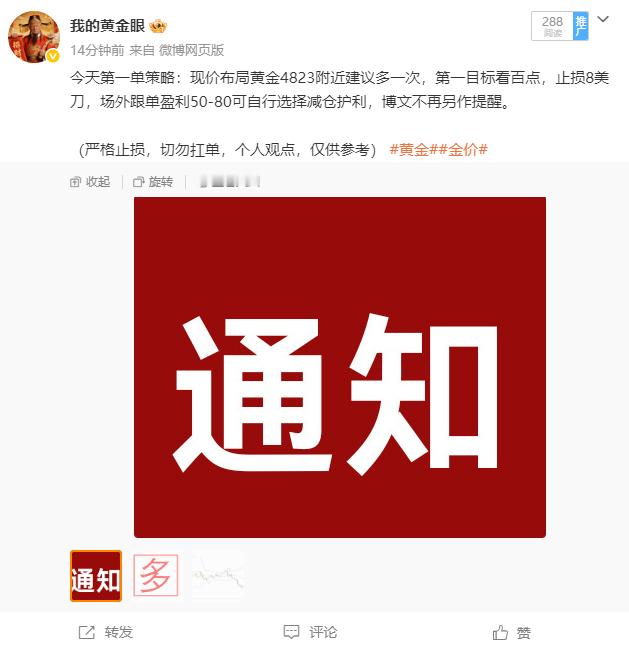Click the yellow verified badge on avatar
This screenshot has width=629, height=647.
point(53,56)
